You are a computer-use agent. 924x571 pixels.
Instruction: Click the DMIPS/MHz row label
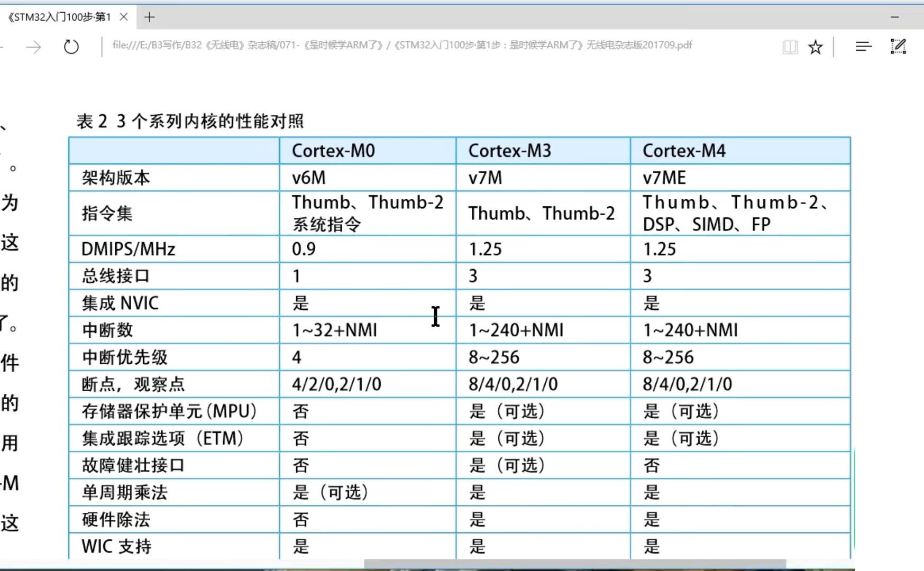coord(128,249)
